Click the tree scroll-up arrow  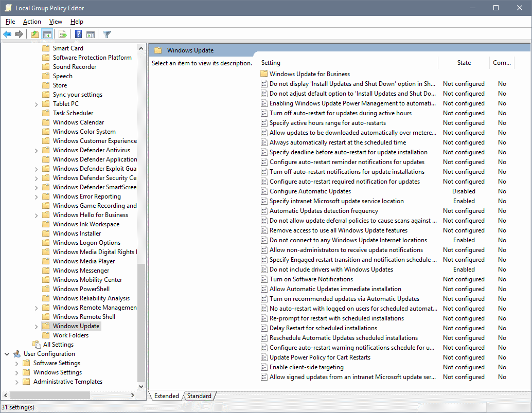(x=141, y=48)
